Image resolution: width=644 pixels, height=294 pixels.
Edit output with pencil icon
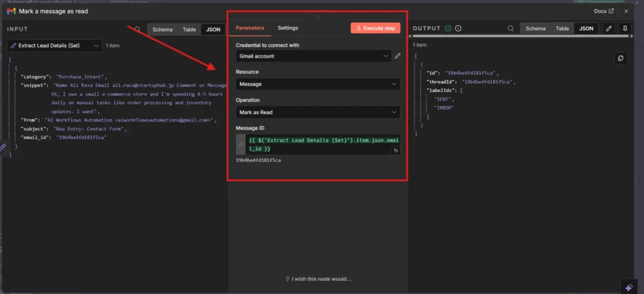point(609,28)
